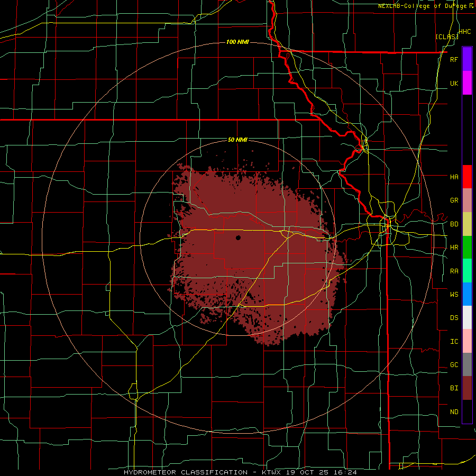Image resolution: width=476 pixels, height=476 pixels.
Task: Click the WS legend label
Action: coord(454,294)
